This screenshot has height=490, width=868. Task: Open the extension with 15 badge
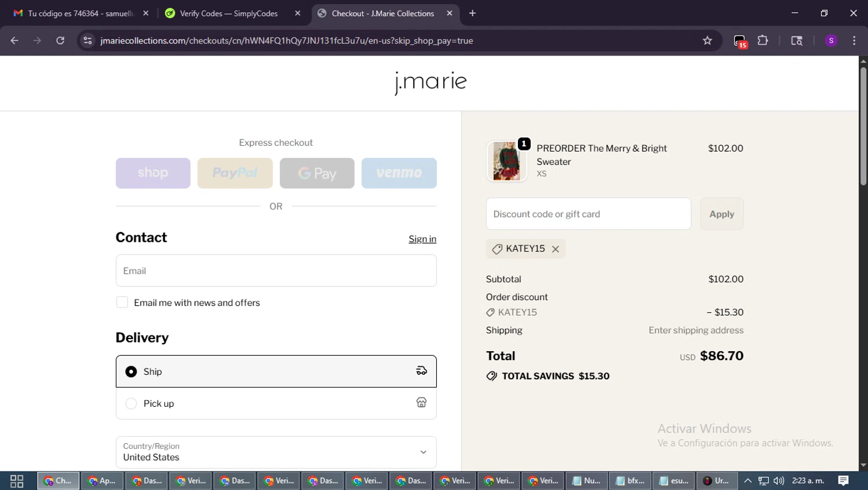[740, 41]
